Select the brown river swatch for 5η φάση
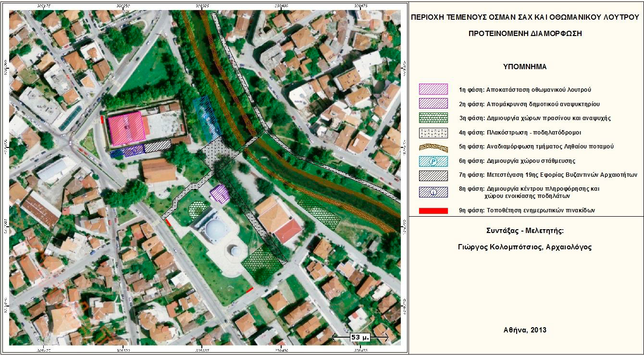The width and height of the screenshot is (644, 356). [x=433, y=147]
